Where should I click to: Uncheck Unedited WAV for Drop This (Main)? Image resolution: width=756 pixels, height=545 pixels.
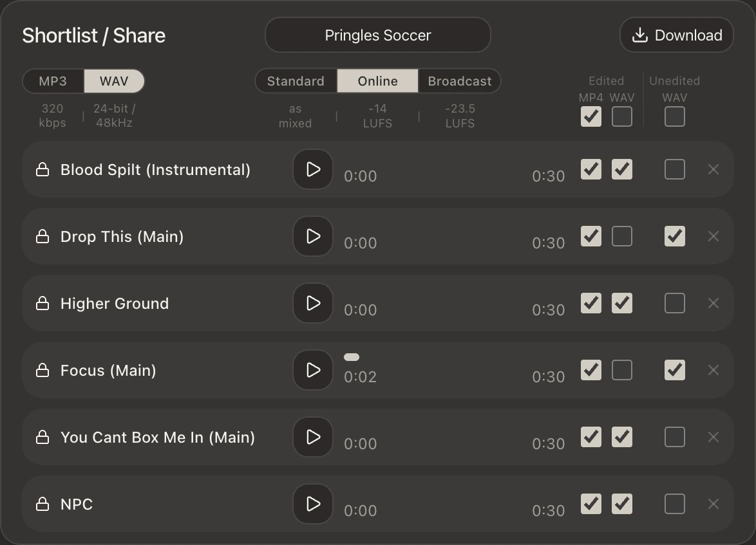pyautogui.click(x=674, y=236)
